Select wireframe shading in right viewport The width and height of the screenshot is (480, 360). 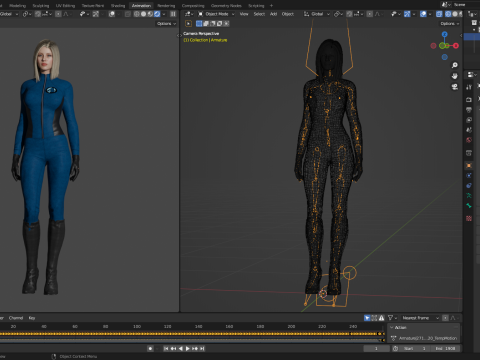tap(448, 14)
